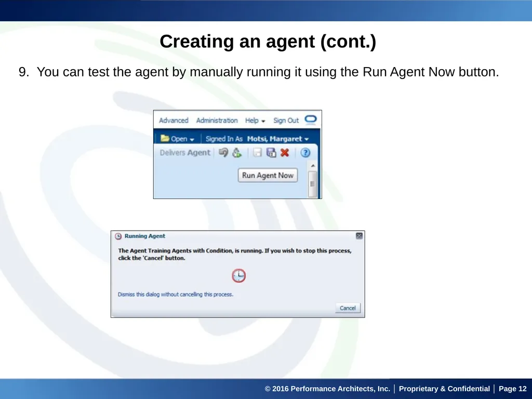Screen dimensions: 532x399
Task: Click the Oracle logo icon
Action: point(311,119)
